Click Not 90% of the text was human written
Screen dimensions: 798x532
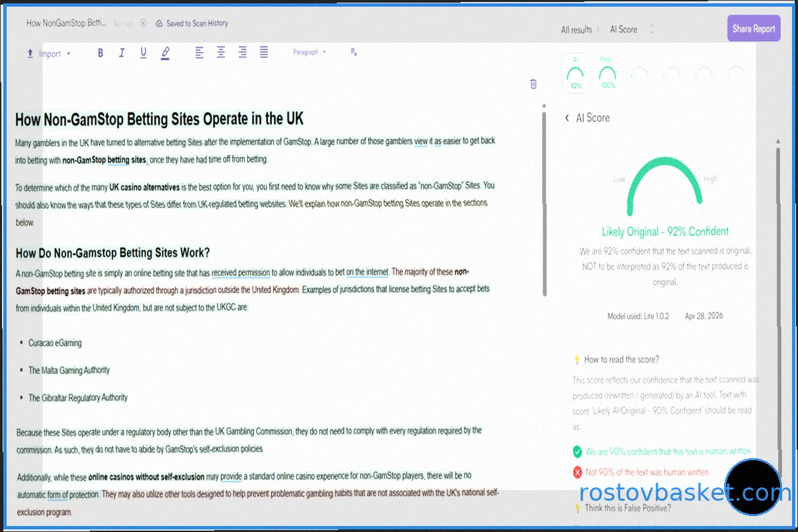[x=647, y=472]
